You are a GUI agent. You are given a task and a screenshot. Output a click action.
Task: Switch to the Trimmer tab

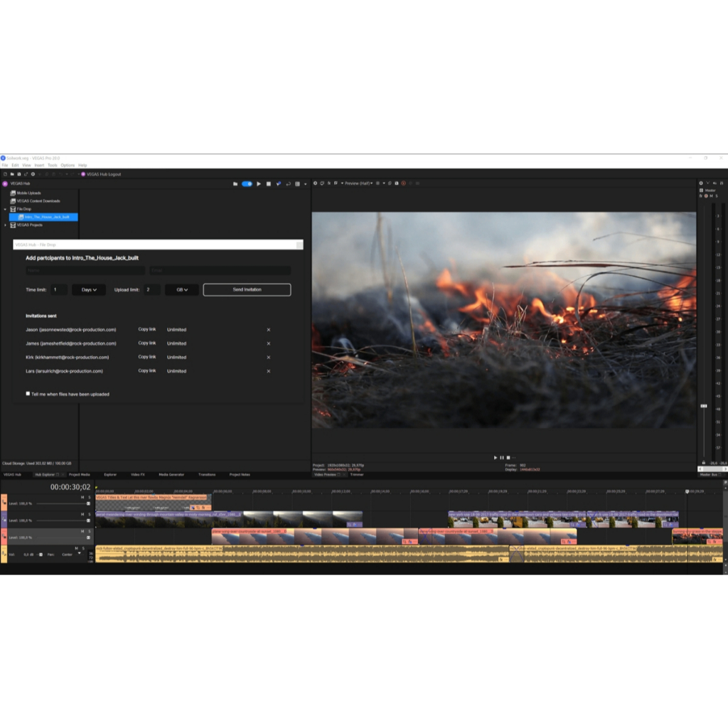[x=357, y=474]
